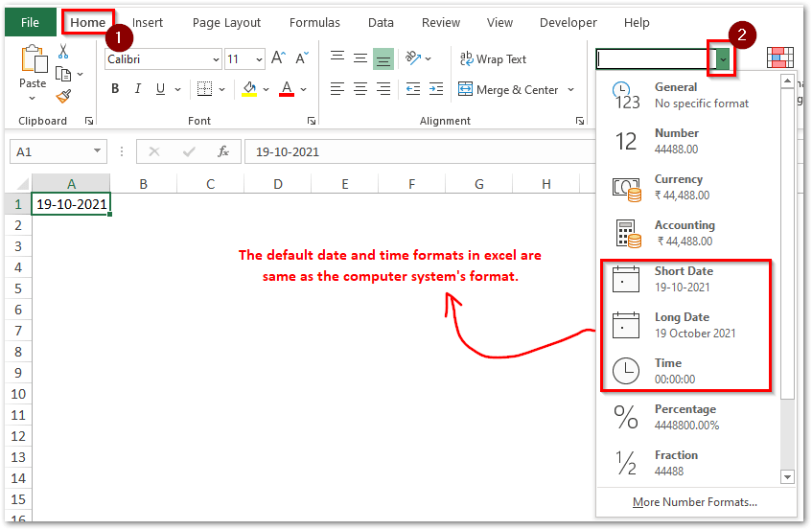Toggle Underline formatting
The height and width of the screenshot is (530, 812).
(x=160, y=89)
